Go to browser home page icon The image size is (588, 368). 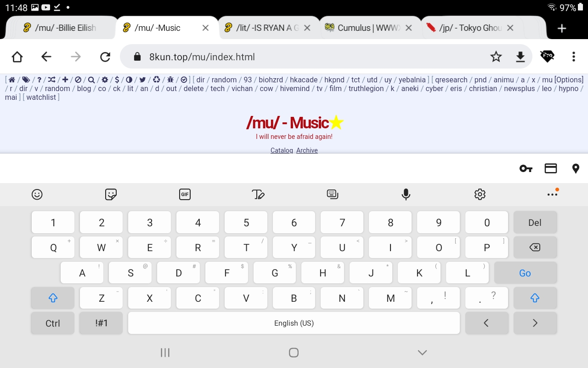(x=17, y=57)
